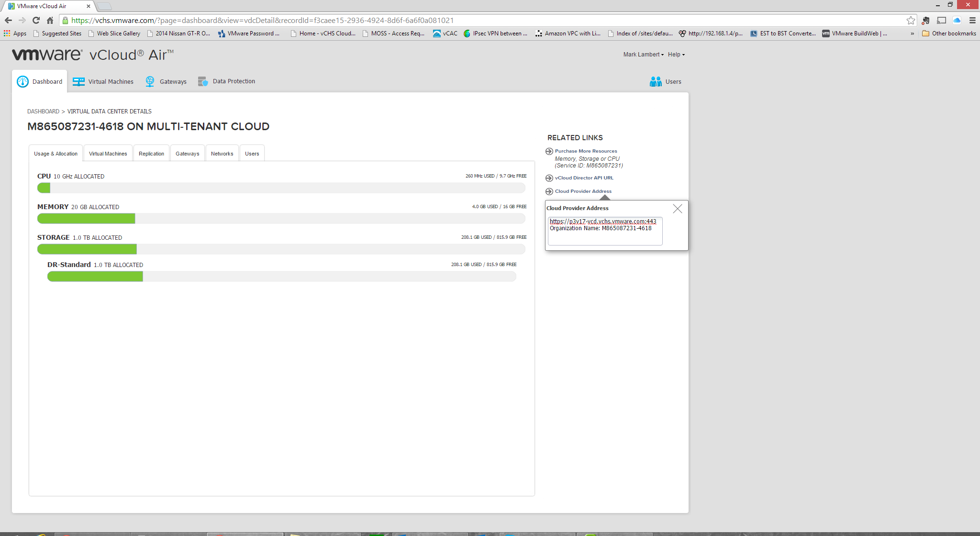Click arrow icon beside Purchase More Resources

click(549, 151)
